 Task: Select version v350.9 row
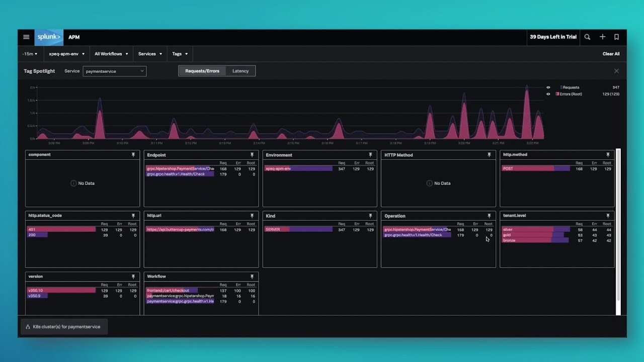coord(82,296)
